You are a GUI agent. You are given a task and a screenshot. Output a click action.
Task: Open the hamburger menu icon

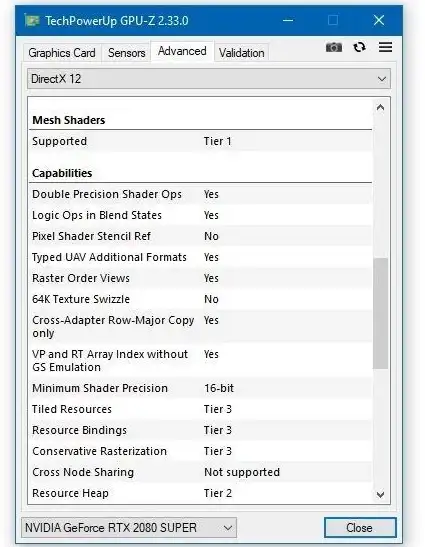tap(385, 47)
